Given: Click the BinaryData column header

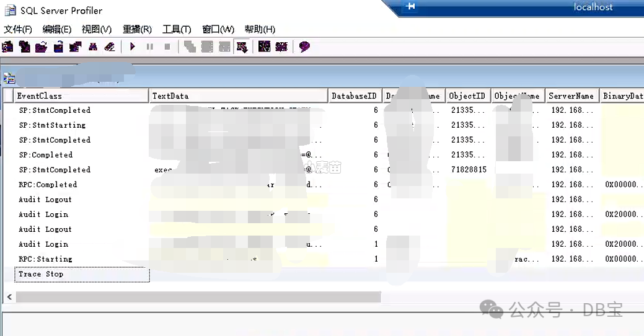Looking at the screenshot, I should pos(622,95).
